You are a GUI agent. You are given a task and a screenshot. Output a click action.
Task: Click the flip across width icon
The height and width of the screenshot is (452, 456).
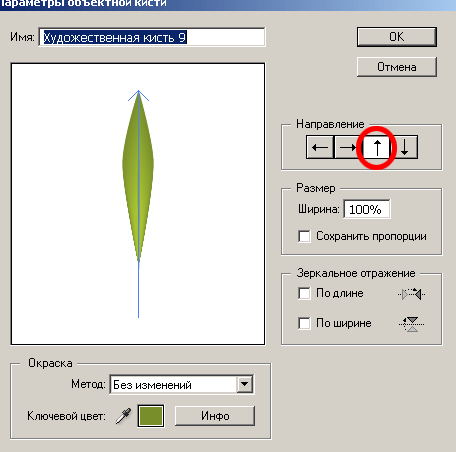(x=412, y=324)
